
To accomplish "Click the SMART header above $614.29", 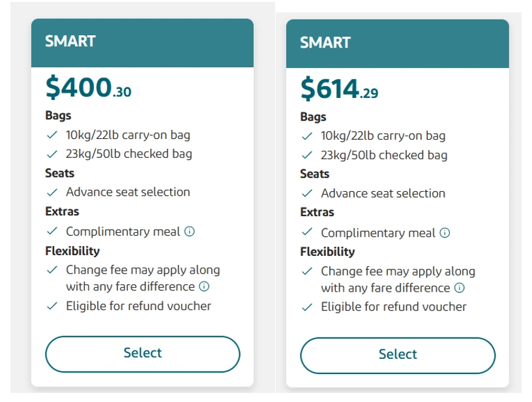I will [325, 42].
